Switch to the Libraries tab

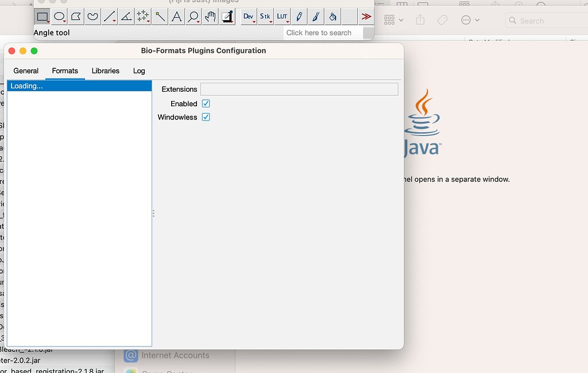[x=106, y=71]
